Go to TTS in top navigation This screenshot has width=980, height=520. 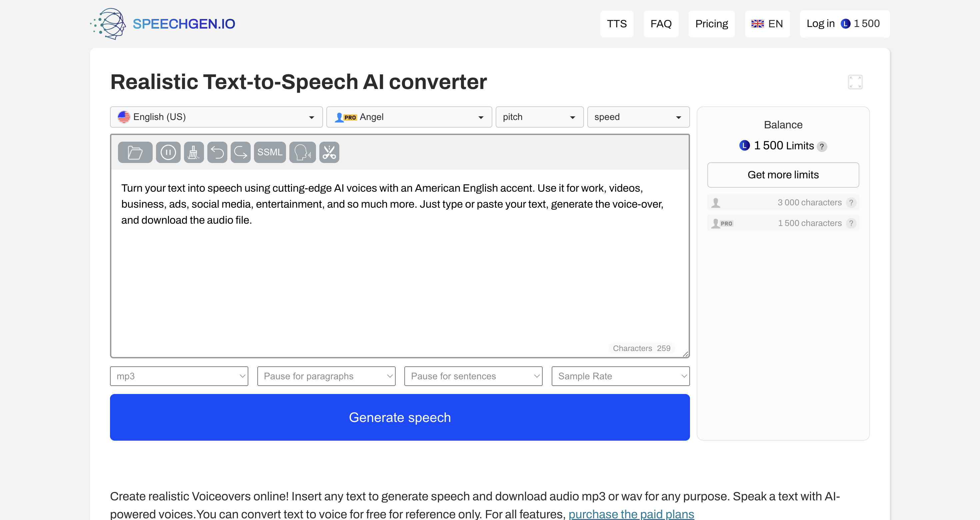(x=617, y=24)
